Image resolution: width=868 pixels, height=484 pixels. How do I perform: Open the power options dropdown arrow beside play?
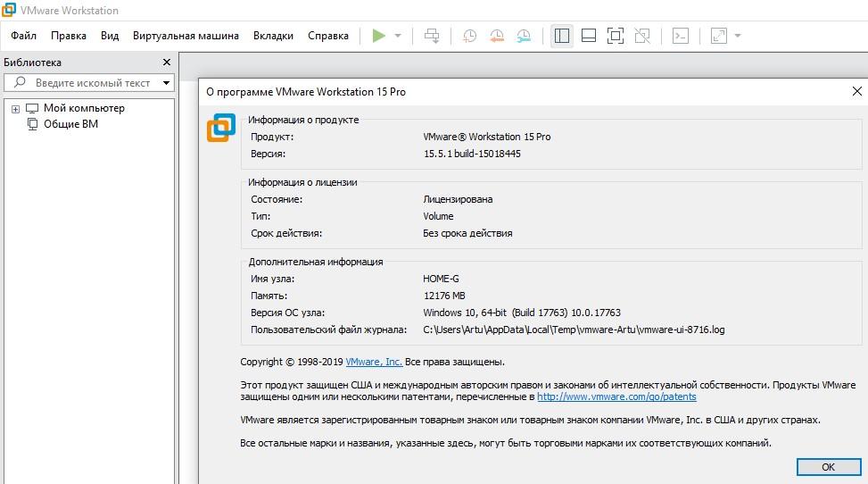click(398, 36)
